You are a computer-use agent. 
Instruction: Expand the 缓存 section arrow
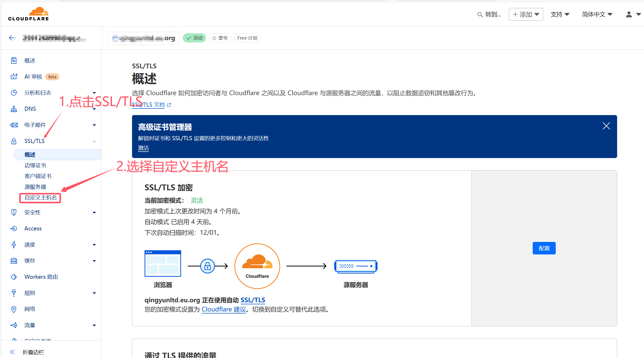pyautogui.click(x=94, y=261)
